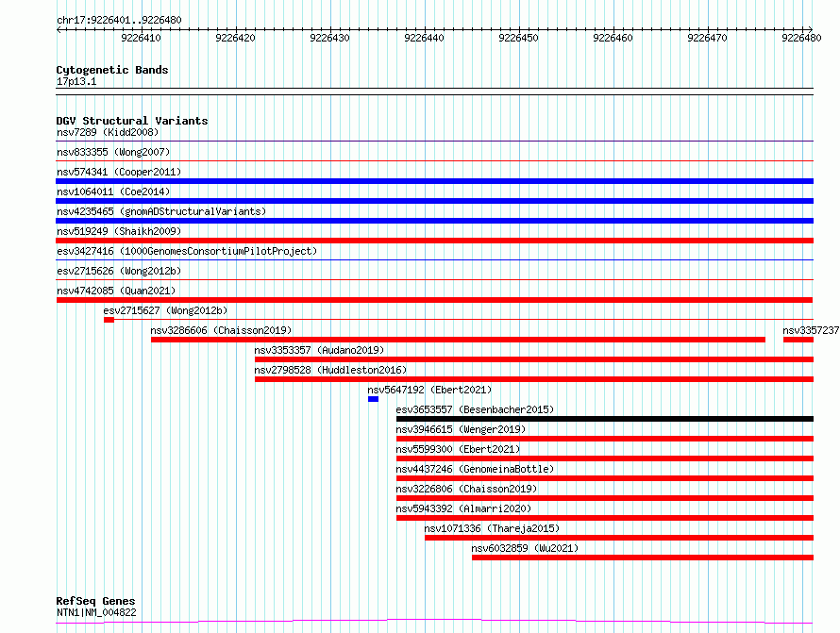Click the chr17:9226401..9226480 region label
The image size is (840, 633).
pyautogui.click(x=119, y=20)
